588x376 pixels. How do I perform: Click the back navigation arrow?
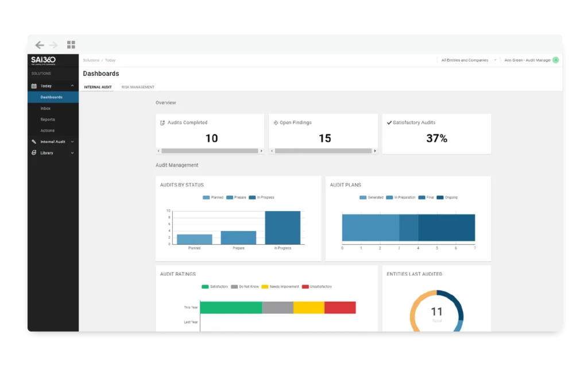[39, 44]
